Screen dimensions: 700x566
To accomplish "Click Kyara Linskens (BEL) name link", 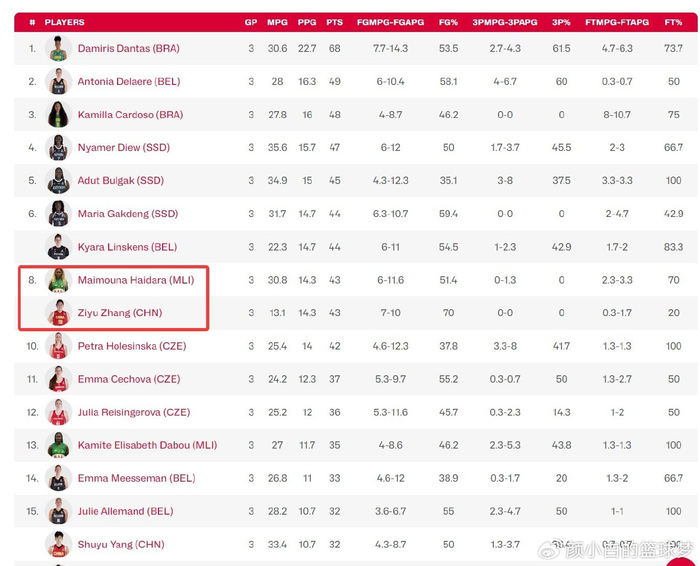I will [x=126, y=247].
